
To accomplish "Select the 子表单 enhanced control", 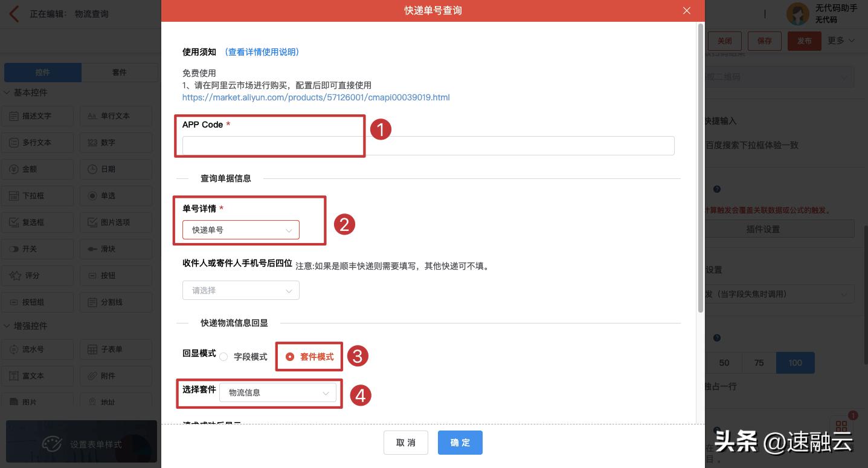I will pos(115,349).
